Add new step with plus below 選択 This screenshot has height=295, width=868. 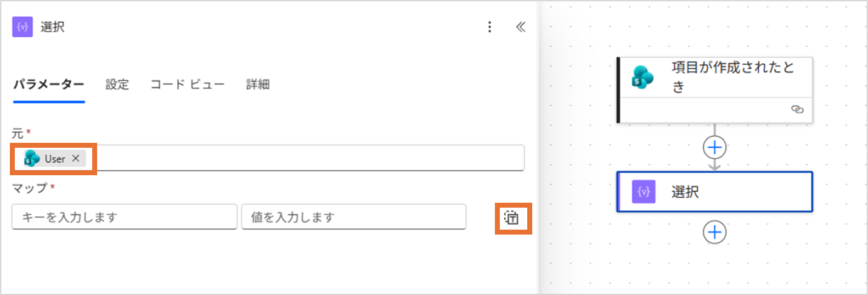[x=714, y=232]
